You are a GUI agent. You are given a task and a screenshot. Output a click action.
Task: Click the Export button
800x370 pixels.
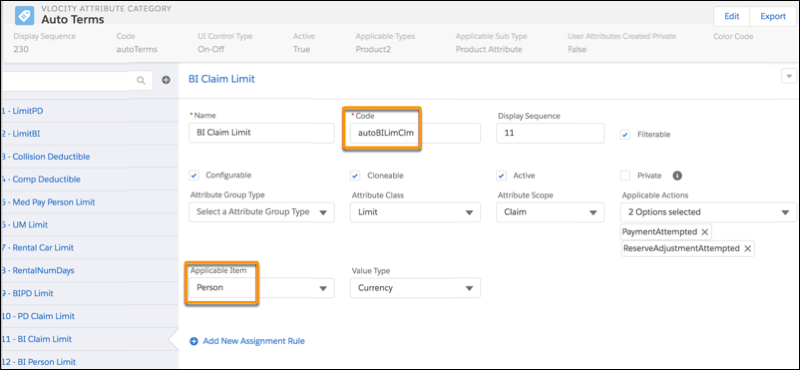click(773, 16)
